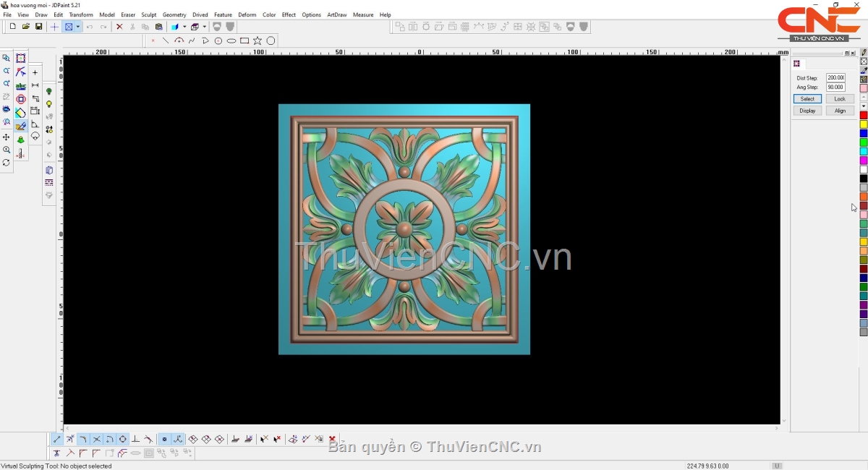
Task: Click the coordinate readout 224.79 9.63 0.00
Action: click(707, 466)
